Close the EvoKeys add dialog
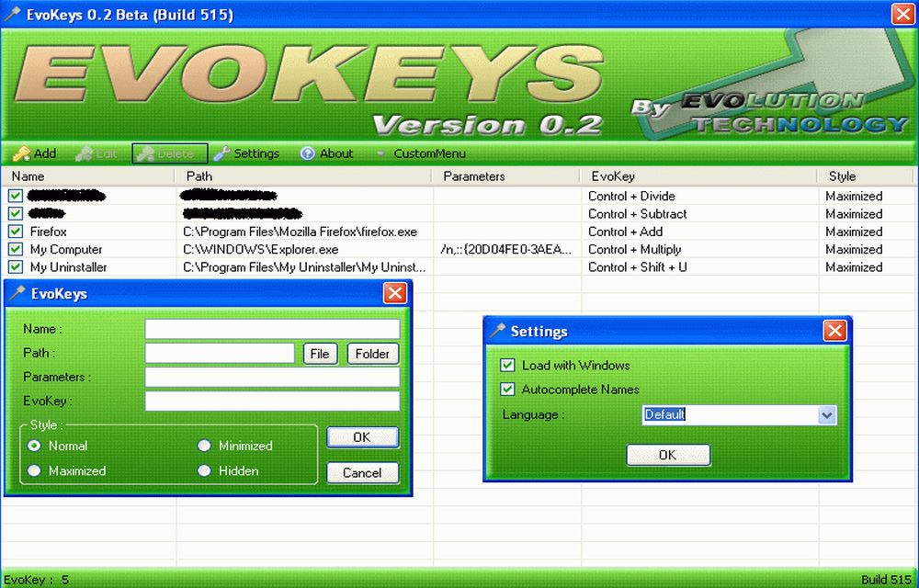919x588 pixels. [394, 293]
